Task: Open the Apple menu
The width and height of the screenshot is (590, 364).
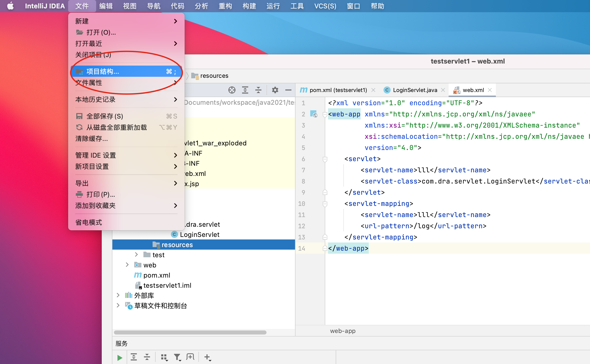Action: tap(10, 6)
